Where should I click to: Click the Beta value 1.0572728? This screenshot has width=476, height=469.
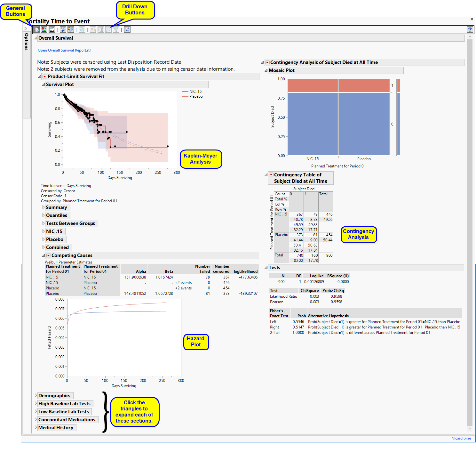[164, 294]
